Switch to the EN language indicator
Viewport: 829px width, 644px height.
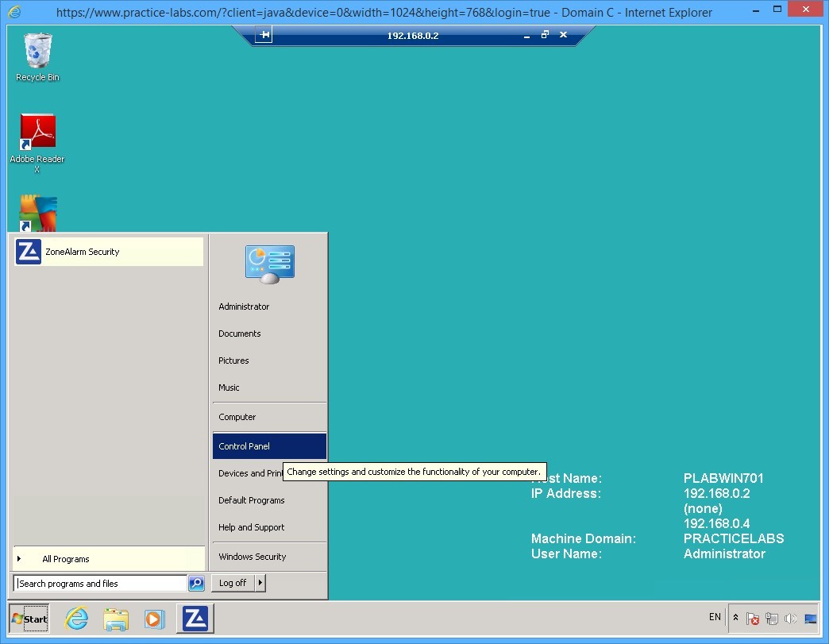point(714,617)
